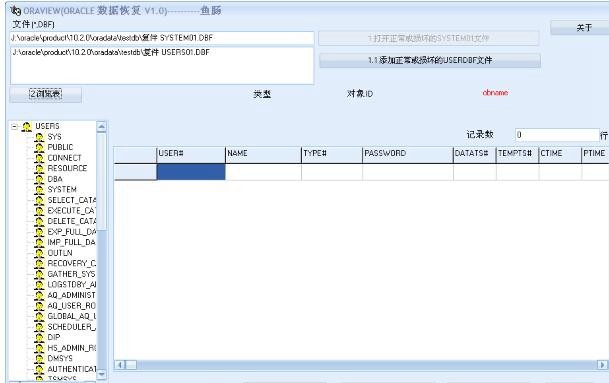This screenshot has width=609, height=383.
Task: Click the 1.1 add USERDBF file button
Action: (430, 60)
